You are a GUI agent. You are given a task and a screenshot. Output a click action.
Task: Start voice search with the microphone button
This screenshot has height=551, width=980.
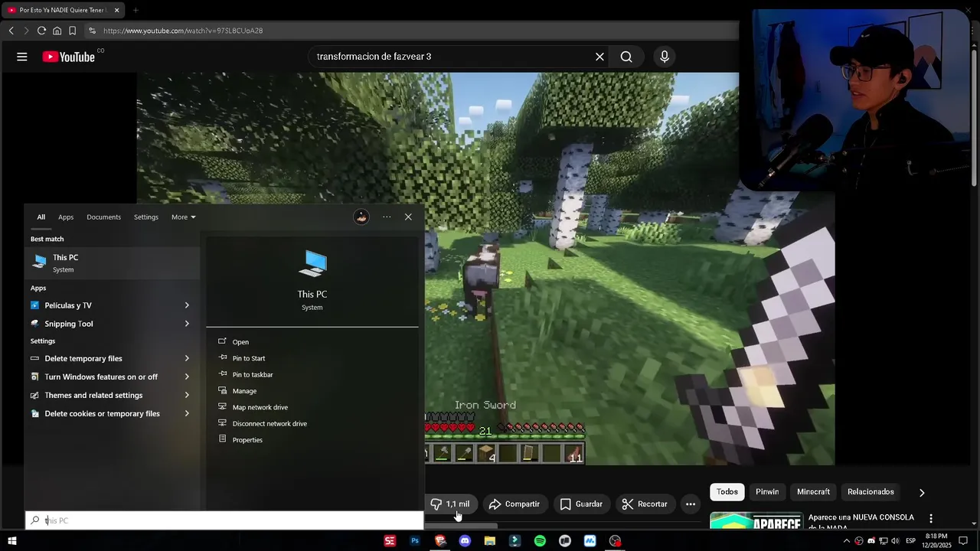tap(665, 57)
